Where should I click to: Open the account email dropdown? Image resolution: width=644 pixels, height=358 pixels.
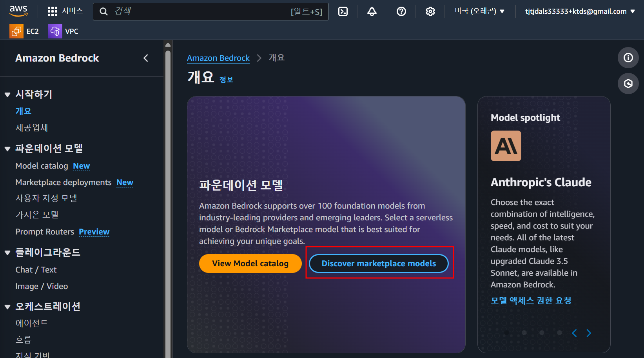[x=580, y=11]
